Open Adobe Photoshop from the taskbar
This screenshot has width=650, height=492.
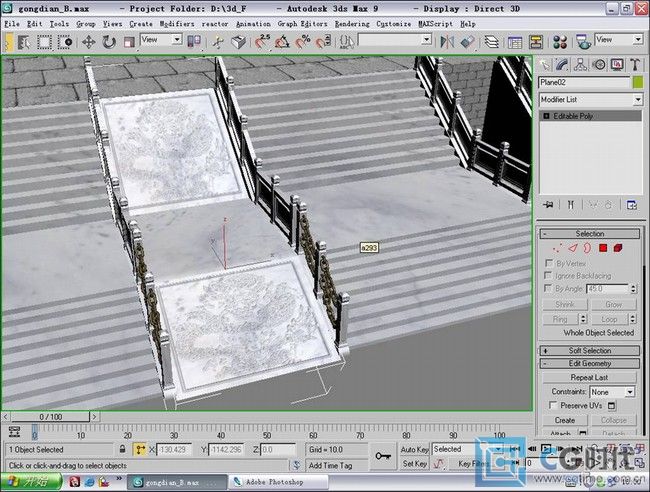click(278, 482)
